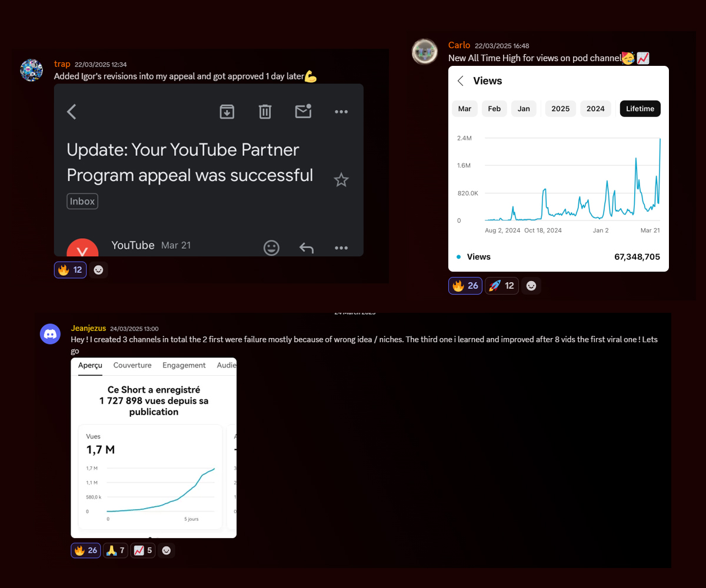The height and width of the screenshot is (588, 706).
Task: Select the Lifetime range in Views
Action: (640, 109)
